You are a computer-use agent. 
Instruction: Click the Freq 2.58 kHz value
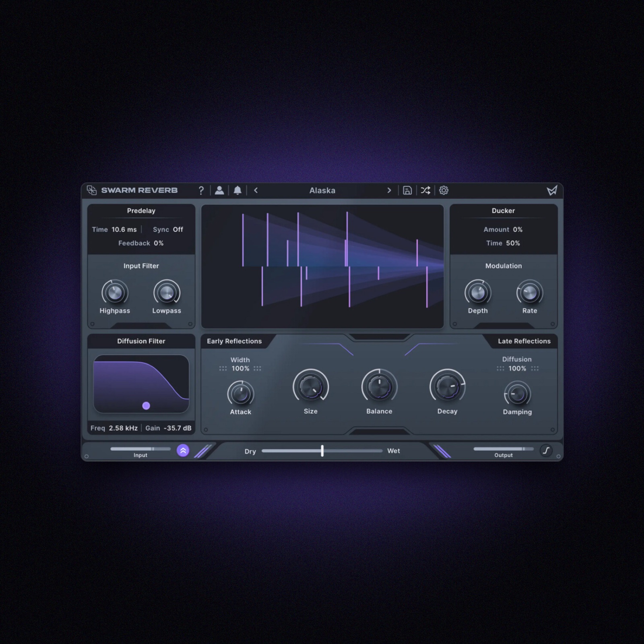123,428
